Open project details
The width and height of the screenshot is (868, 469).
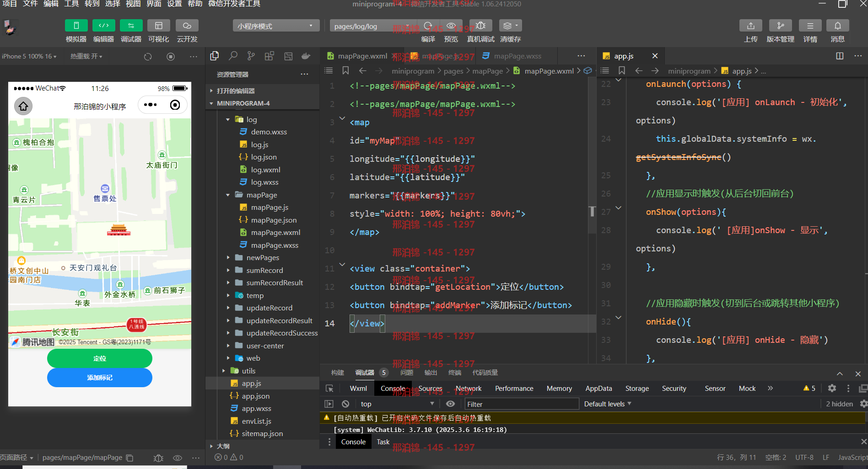tap(810, 26)
